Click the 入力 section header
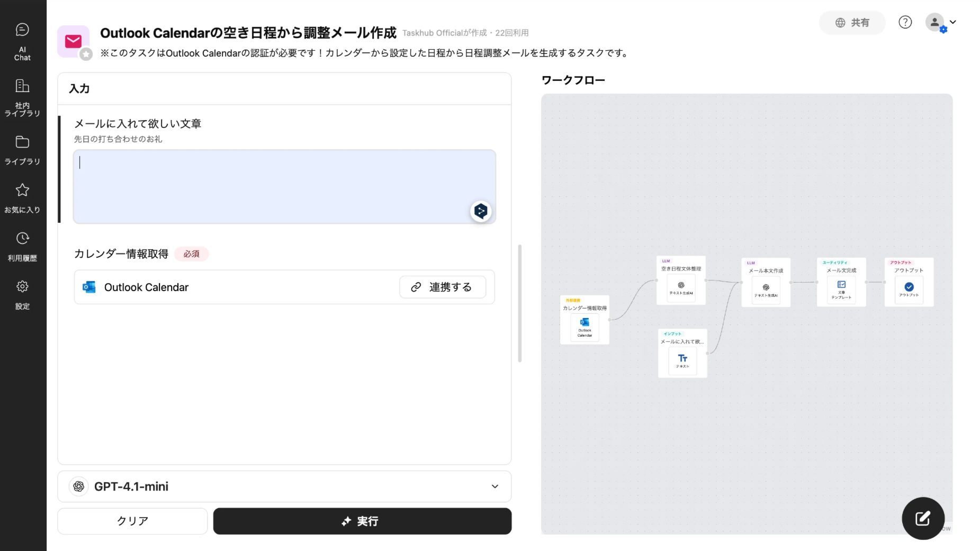This screenshot has width=980, height=551. pos(79,89)
